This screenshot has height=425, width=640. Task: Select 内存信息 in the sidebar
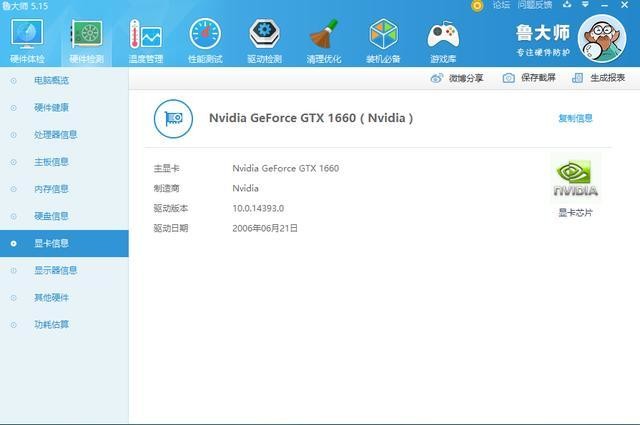pyautogui.click(x=64, y=189)
